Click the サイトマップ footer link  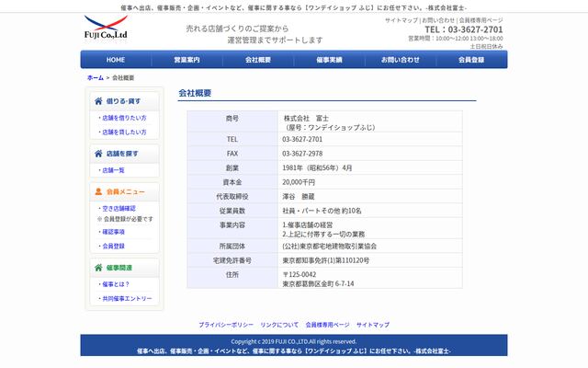373,325
